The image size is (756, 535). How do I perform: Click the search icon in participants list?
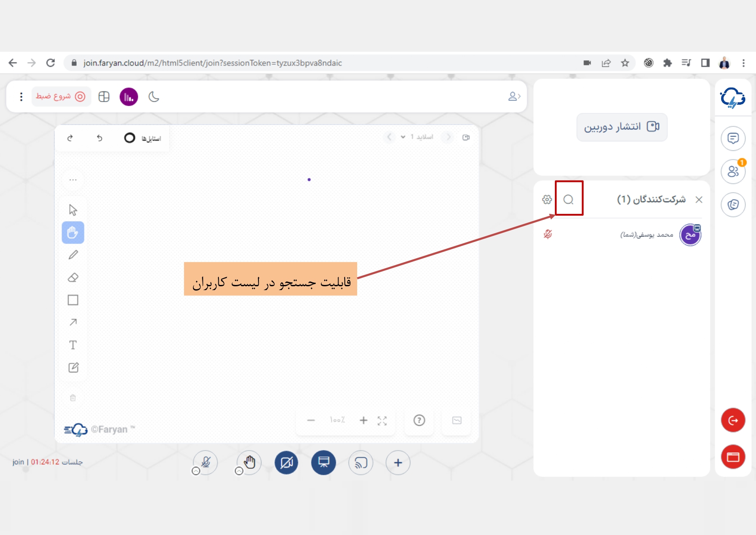[x=569, y=200]
